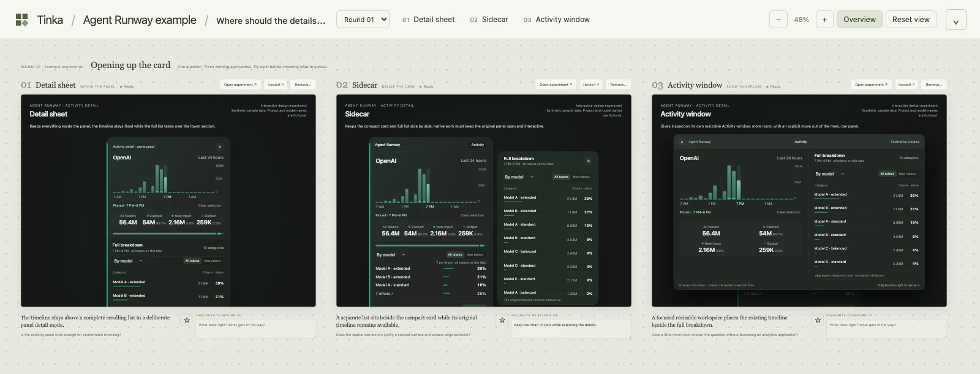Open experiment for Activity window
This screenshot has width=980, height=374.
[871, 85]
